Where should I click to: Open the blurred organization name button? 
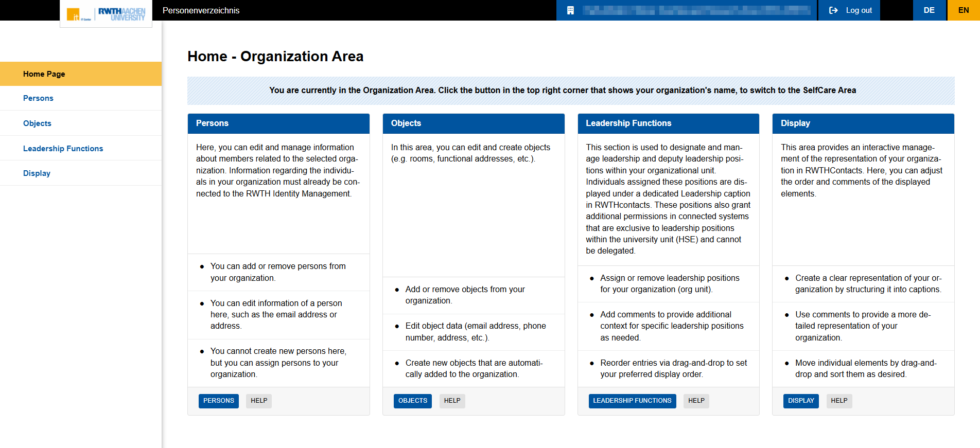coord(687,10)
